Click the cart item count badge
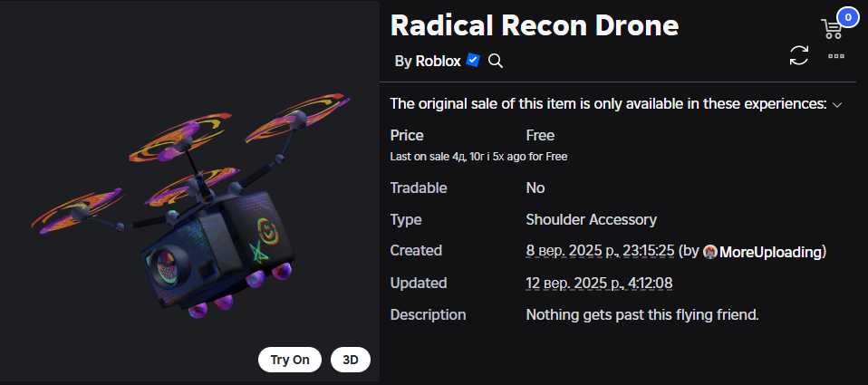 pos(847,16)
